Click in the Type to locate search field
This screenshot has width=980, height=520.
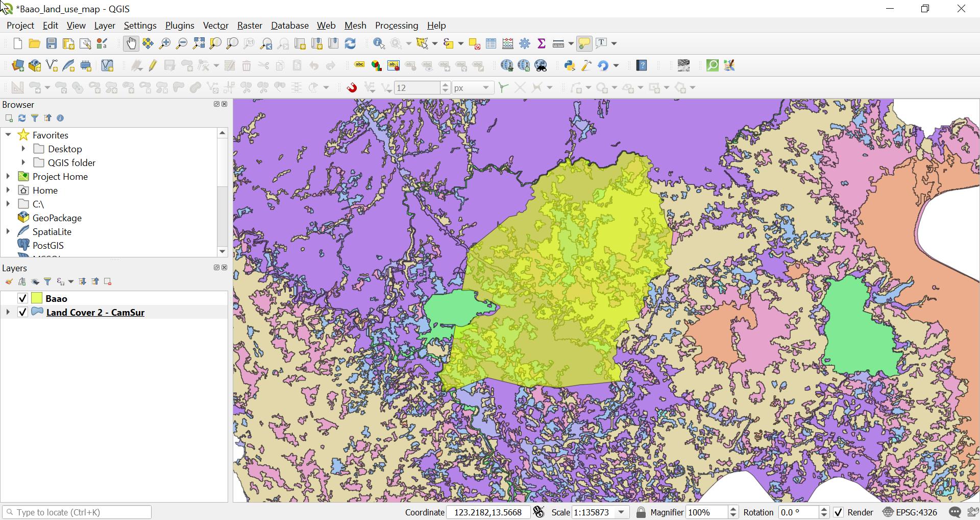77,512
